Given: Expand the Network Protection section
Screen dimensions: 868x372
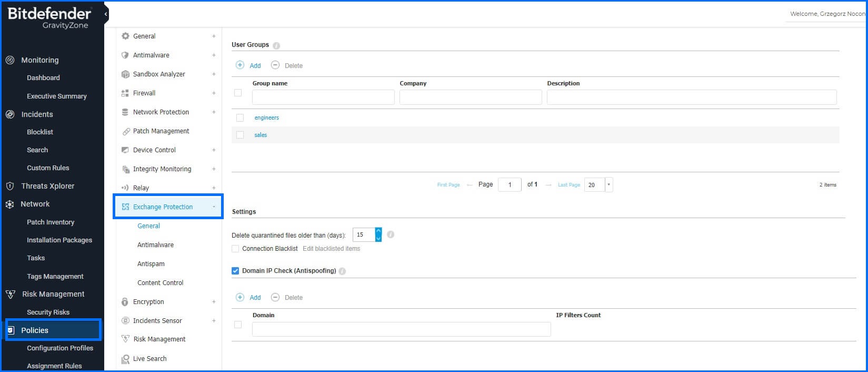Looking at the screenshot, I should pyautogui.click(x=214, y=112).
